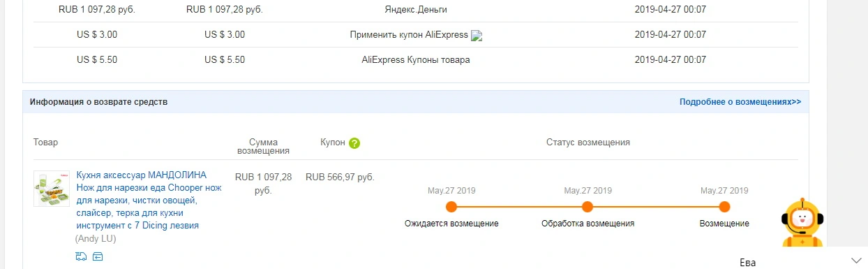The width and height of the screenshot is (868, 269).
Task: Select the final Возмещение timeline dot
Action: [724, 207]
